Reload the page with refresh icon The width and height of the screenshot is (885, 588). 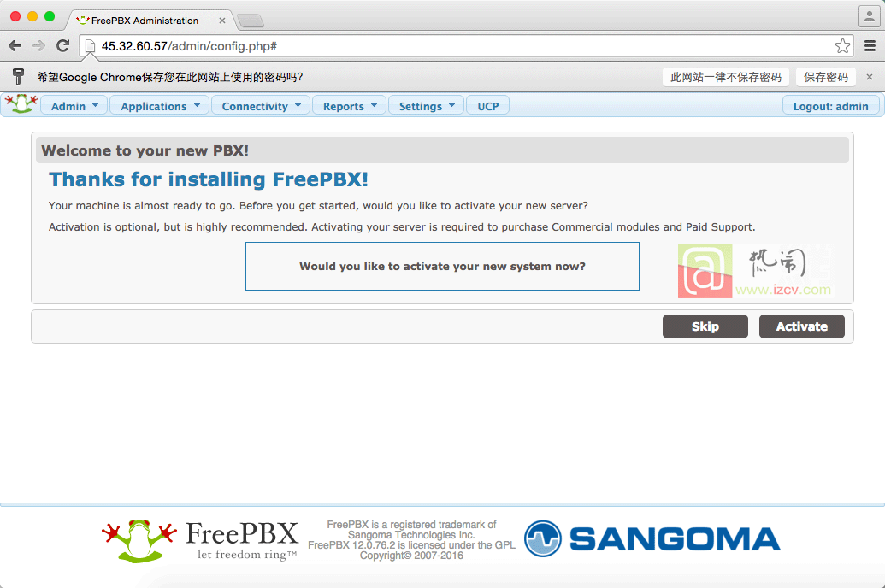[x=62, y=45]
